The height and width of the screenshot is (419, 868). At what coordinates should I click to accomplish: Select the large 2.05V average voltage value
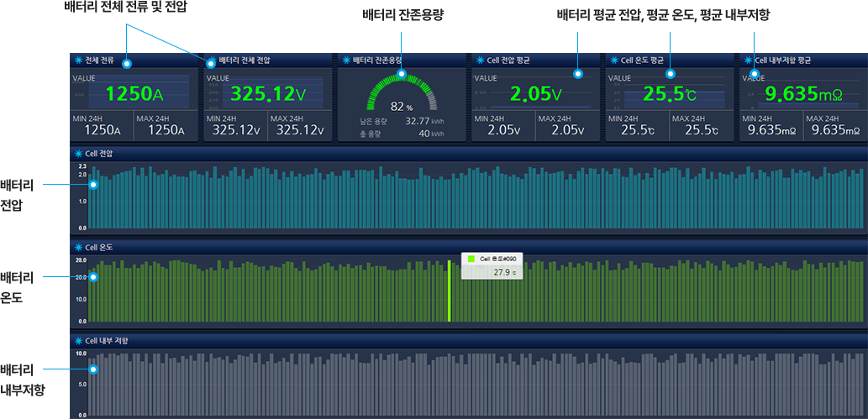(535, 93)
